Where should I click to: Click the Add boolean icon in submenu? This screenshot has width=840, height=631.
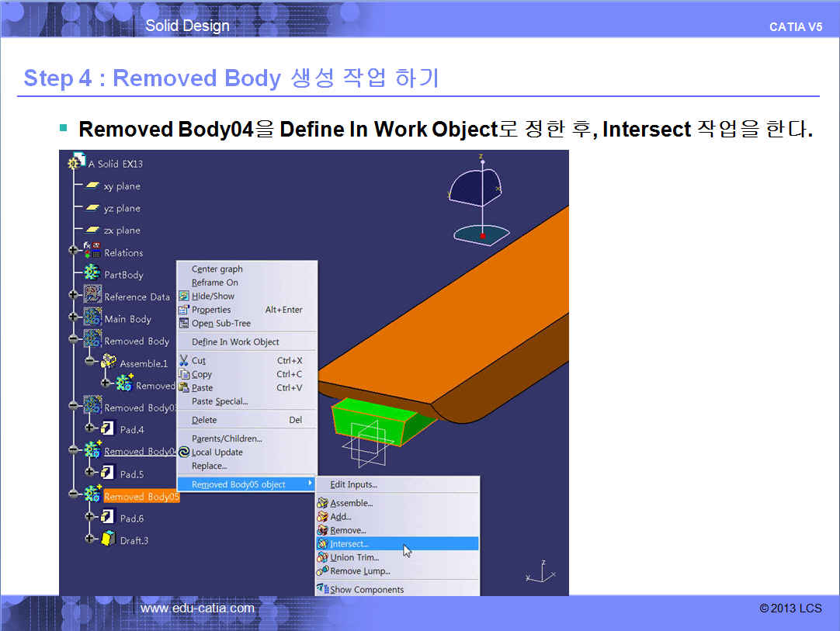click(322, 516)
